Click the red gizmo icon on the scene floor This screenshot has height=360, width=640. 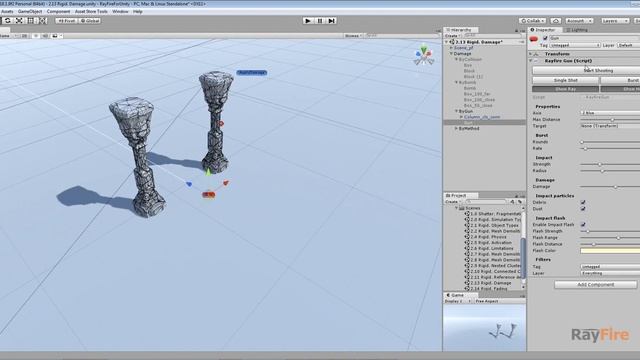click(209, 195)
